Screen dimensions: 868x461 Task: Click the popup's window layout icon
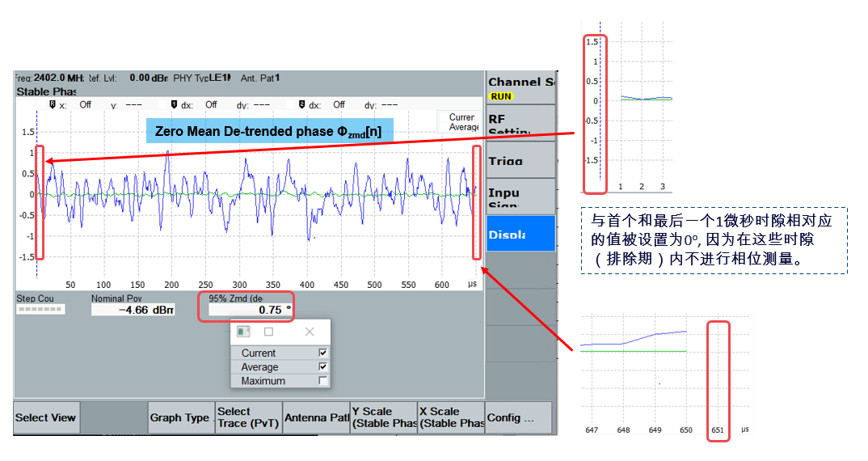coord(243,332)
